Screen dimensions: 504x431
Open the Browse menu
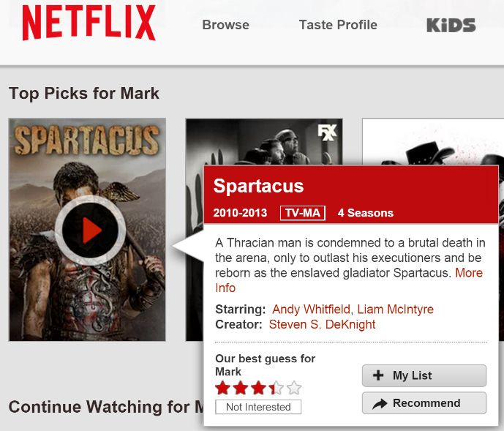[x=225, y=25]
